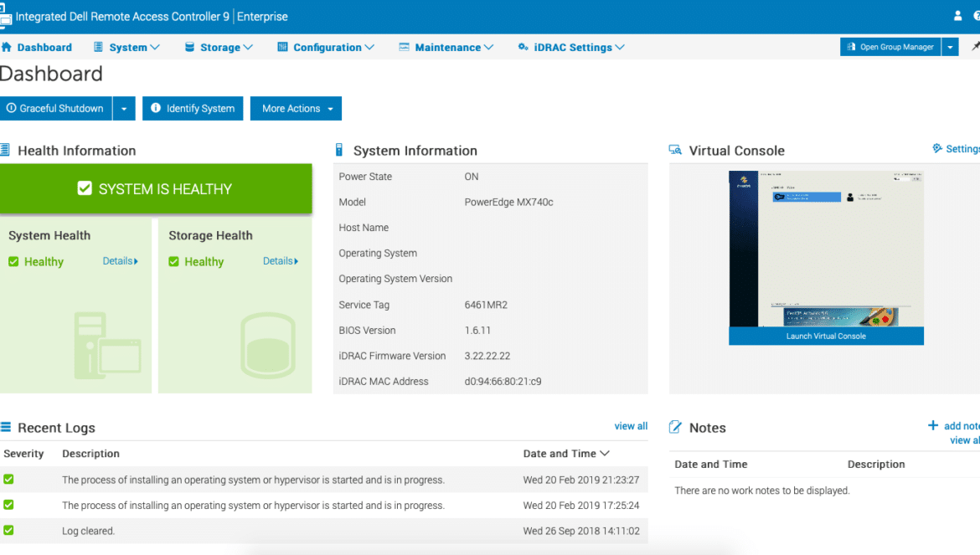Click the Identify System button
This screenshot has width=980, height=555.
pos(193,109)
